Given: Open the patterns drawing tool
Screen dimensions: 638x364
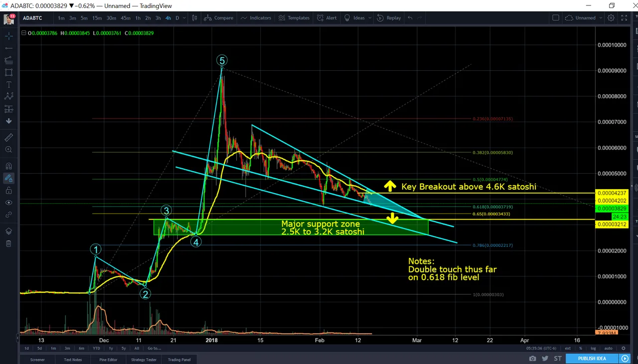Looking at the screenshot, I should [8, 97].
